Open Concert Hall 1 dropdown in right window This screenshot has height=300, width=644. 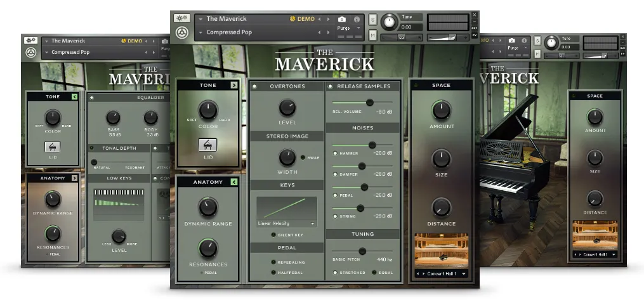(x=614, y=255)
